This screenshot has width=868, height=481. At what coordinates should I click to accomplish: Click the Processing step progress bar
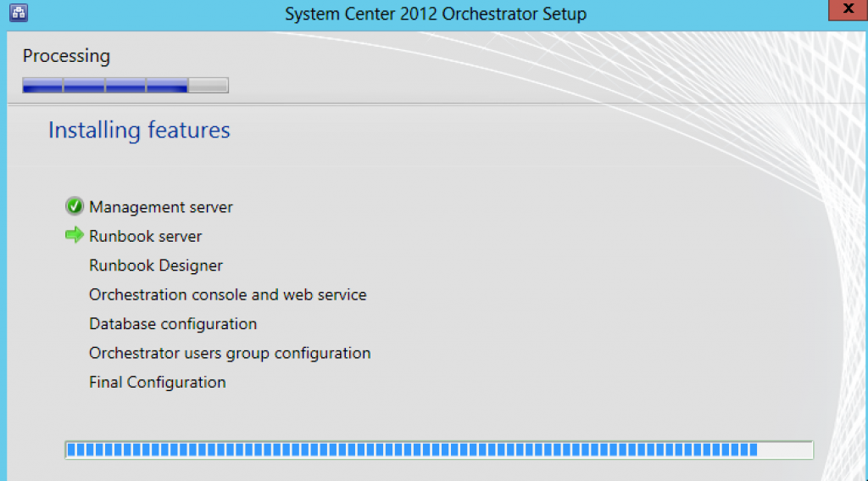click(x=125, y=86)
